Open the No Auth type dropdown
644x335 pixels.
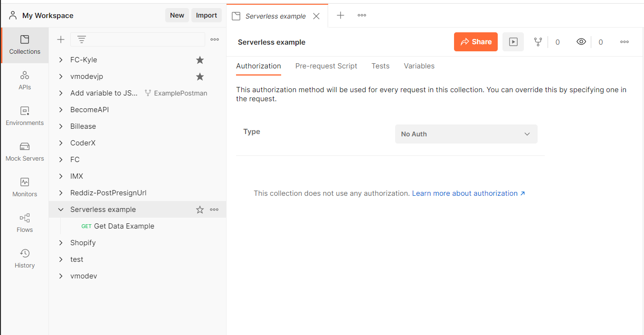[466, 134]
